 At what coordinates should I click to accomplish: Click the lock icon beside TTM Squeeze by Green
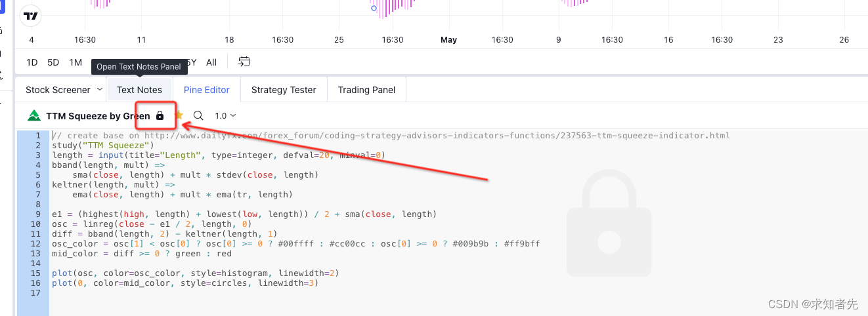pyautogui.click(x=160, y=116)
